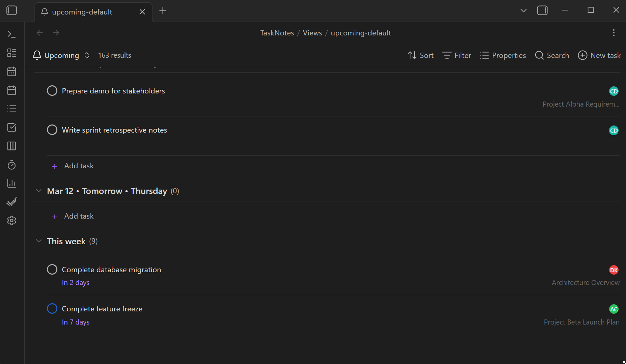Open the terminal command icon in the sidebar
The width and height of the screenshot is (626, 364).
click(11, 34)
